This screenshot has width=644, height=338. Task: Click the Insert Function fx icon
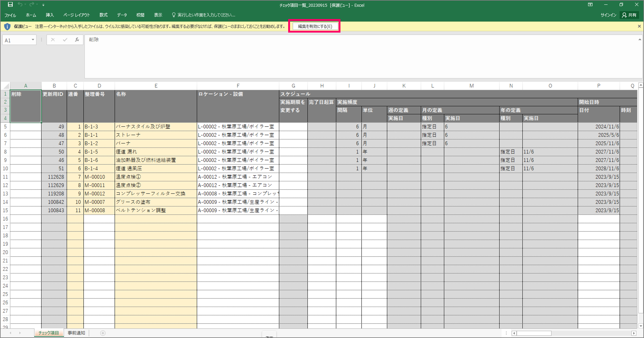pyautogui.click(x=77, y=40)
